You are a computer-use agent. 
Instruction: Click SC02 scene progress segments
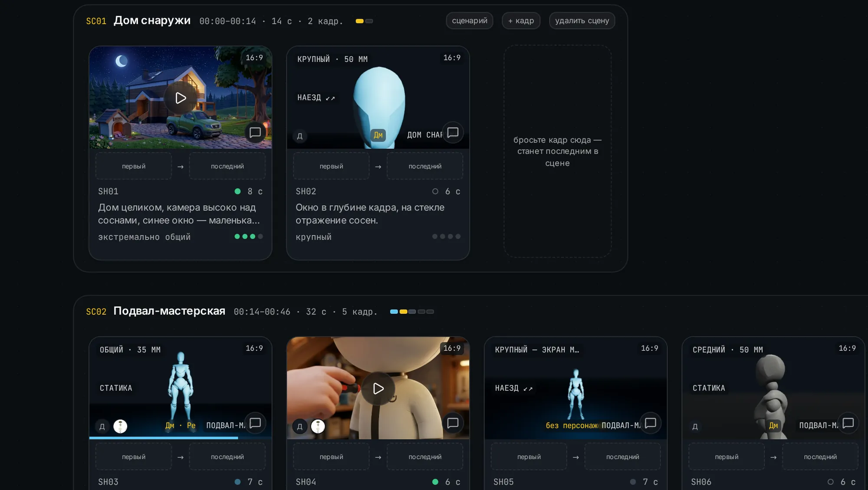412,312
